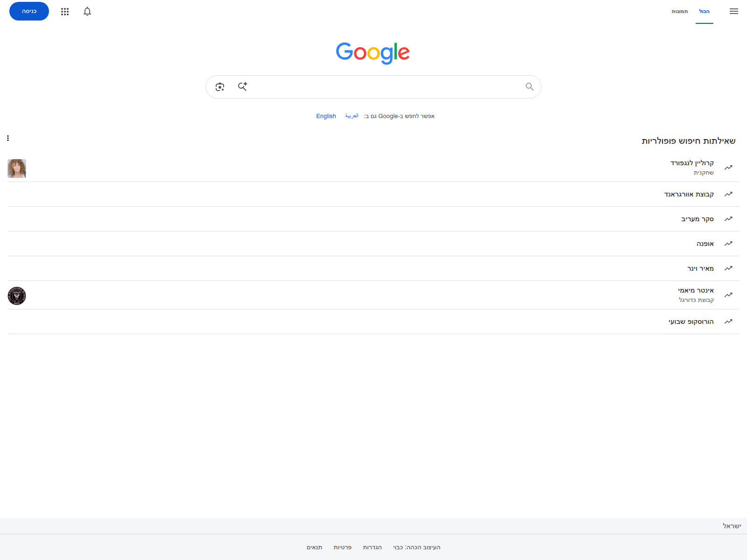
Task: Switch to the תמונות tab
Action: point(680,12)
